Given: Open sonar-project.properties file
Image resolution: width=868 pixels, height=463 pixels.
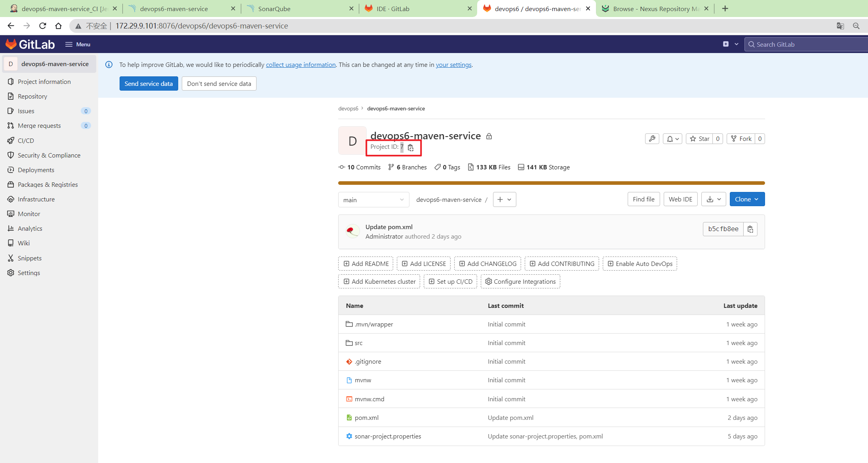Looking at the screenshot, I should click(388, 436).
